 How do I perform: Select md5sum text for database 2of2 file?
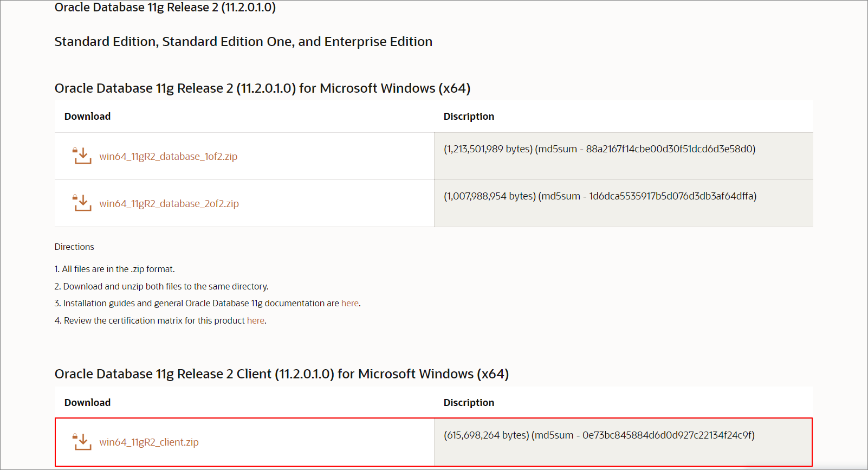point(600,196)
